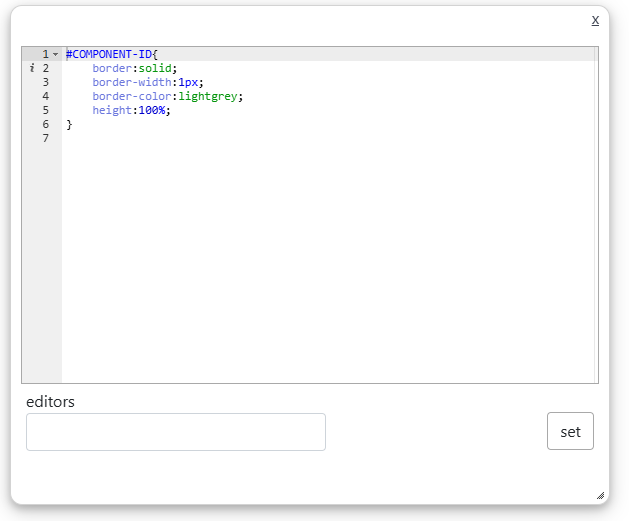The height and width of the screenshot is (521, 629).
Task: Focus the editors text input field
Action: coord(176,432)
